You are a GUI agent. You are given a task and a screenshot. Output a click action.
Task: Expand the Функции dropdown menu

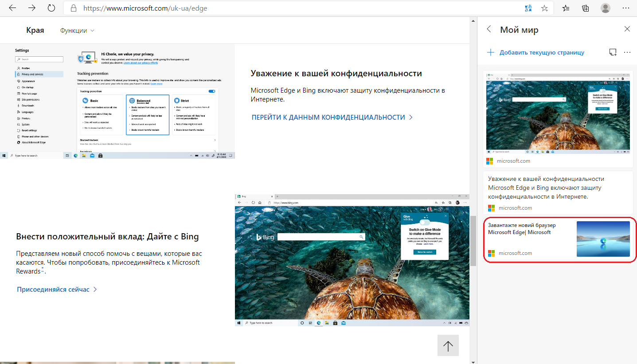tap(77, 31)
